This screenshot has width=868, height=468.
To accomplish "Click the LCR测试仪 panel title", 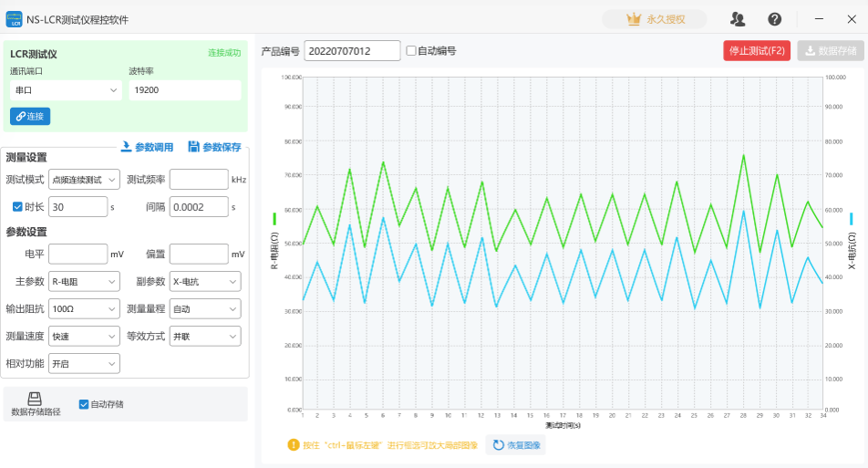I will 33,54.
